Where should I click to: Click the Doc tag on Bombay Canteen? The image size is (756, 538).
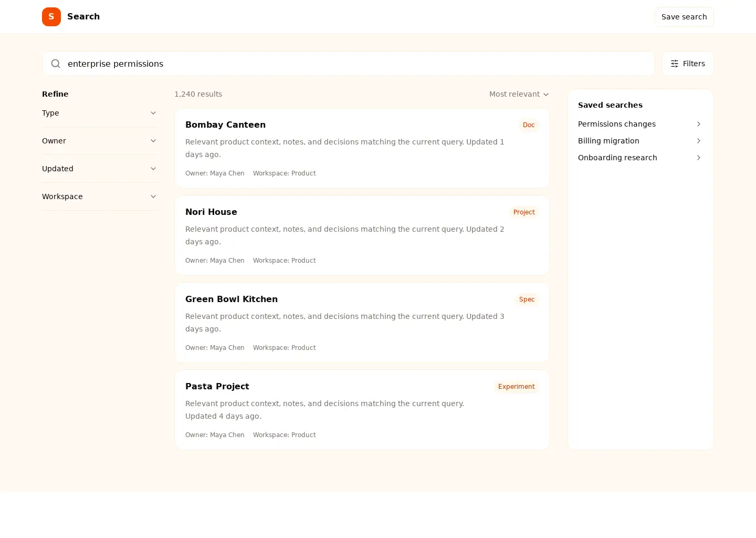(529, 125)
